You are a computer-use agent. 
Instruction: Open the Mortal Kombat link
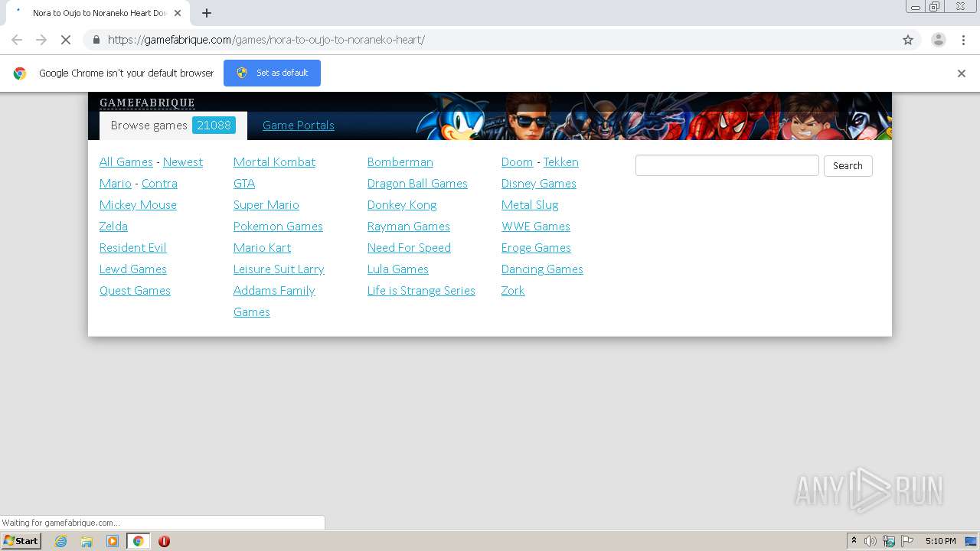(274, 162)
